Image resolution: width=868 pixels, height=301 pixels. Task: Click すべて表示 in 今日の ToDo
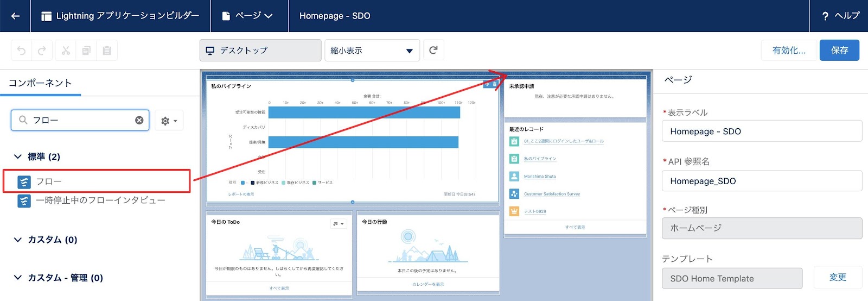click(279, 289)
